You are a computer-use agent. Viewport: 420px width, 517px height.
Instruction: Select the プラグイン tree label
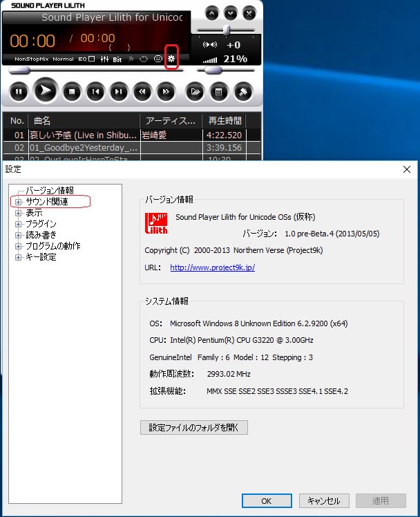[41, 224]
